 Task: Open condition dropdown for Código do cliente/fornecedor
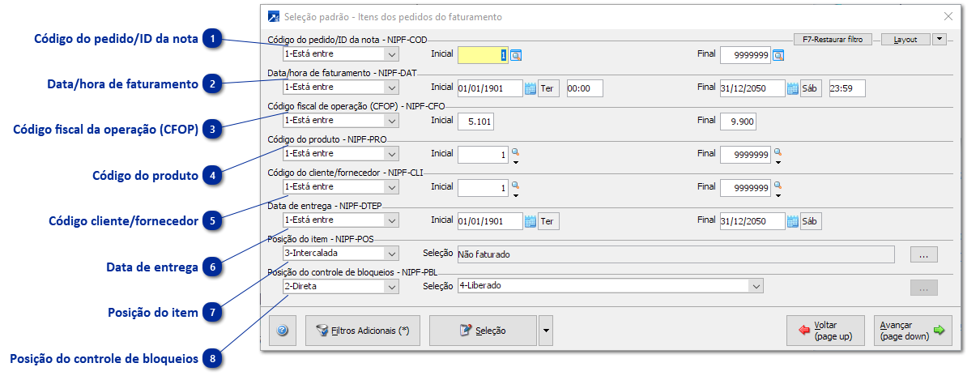click(x=391, y=187)
